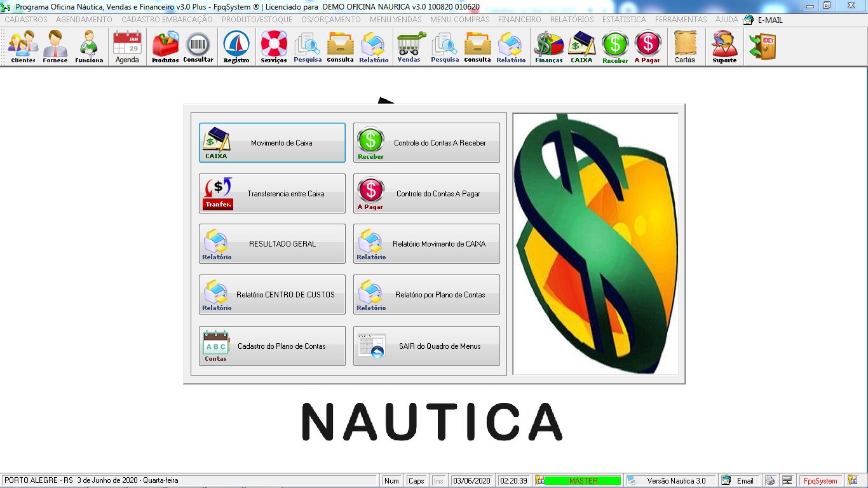Click the Consulta icon before Finanças group

[x=477, y=47]
